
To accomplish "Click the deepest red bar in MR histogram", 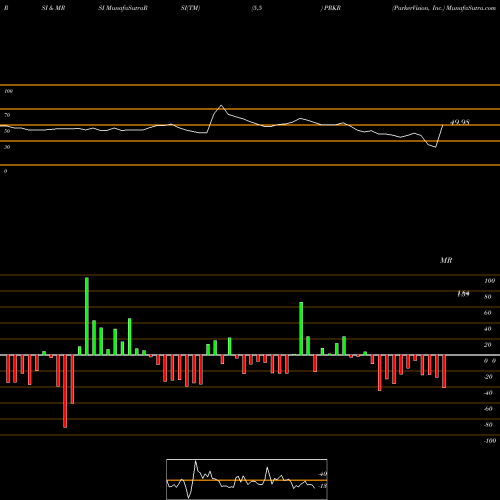I will point(65,391).
